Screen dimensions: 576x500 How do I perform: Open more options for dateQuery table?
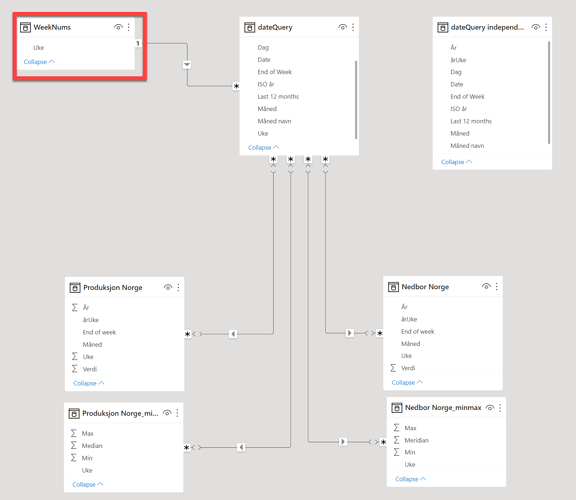coord(353,27)
